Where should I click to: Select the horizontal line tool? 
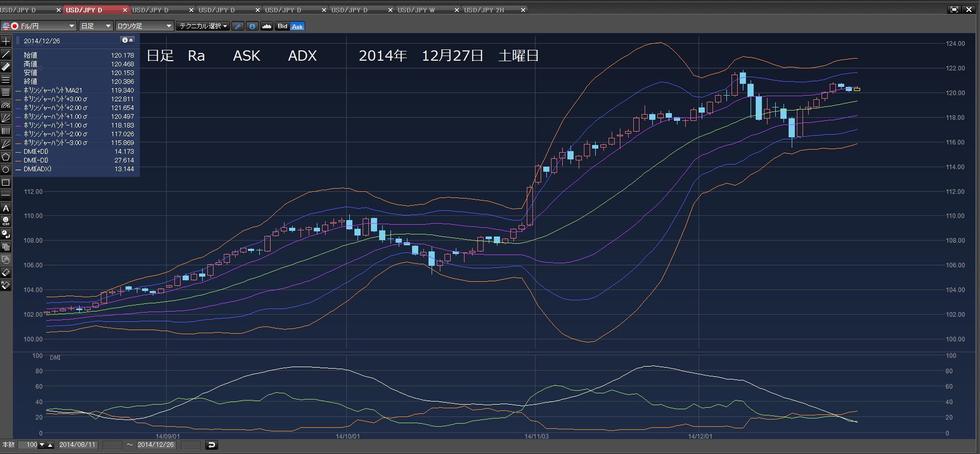[x=6, y=195]
